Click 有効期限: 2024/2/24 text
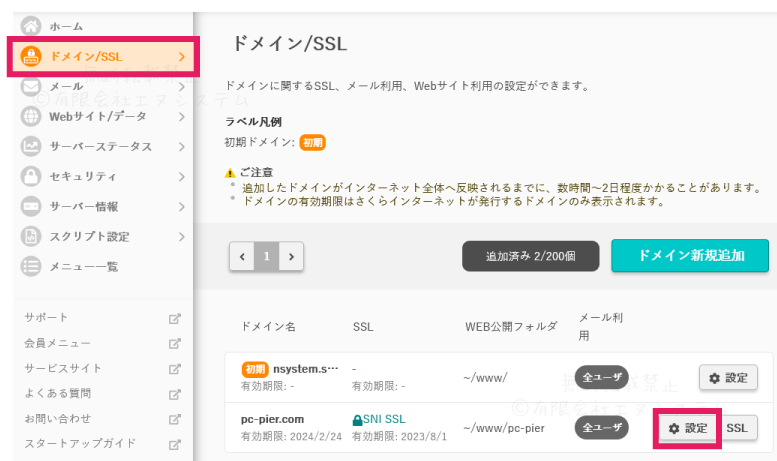Viewport: 777px width, 461px height. 291,437
